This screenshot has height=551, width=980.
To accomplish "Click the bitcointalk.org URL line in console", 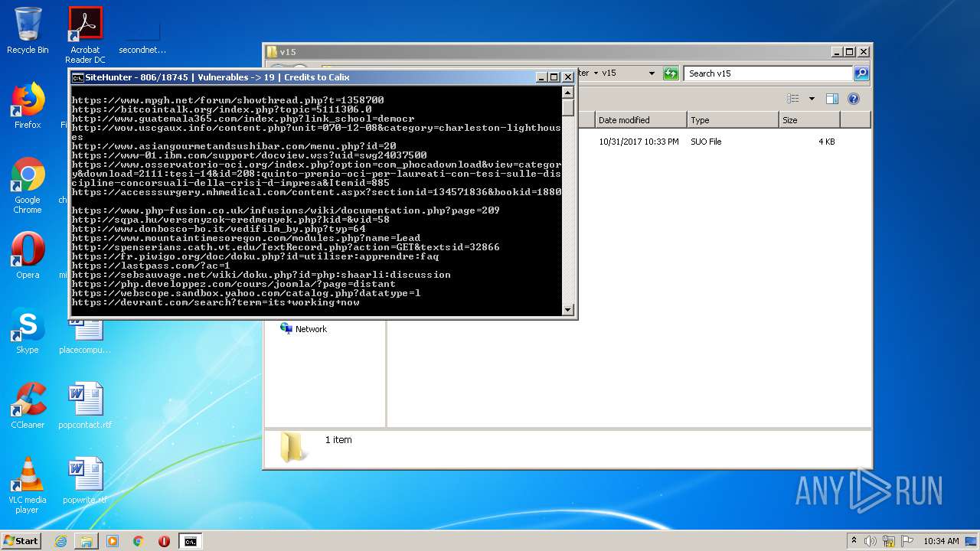I will pos(222,109).
